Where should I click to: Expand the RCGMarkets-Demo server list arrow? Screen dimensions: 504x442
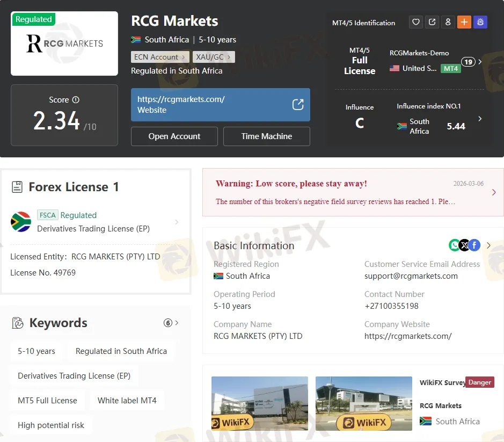pyautogui.click(x=480, y=62)
